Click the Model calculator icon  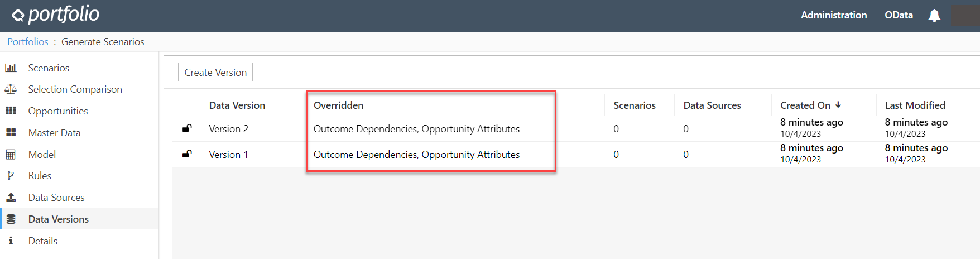pyautogui.click(x=11, y=155)
